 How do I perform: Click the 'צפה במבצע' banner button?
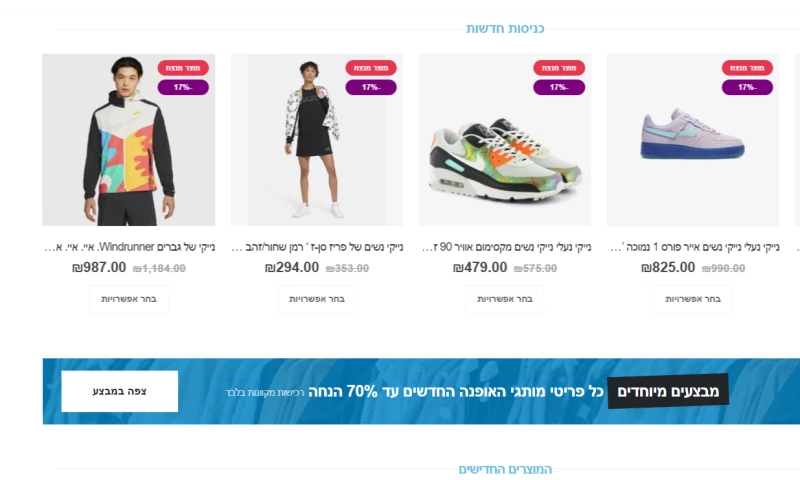coord(120,391)
